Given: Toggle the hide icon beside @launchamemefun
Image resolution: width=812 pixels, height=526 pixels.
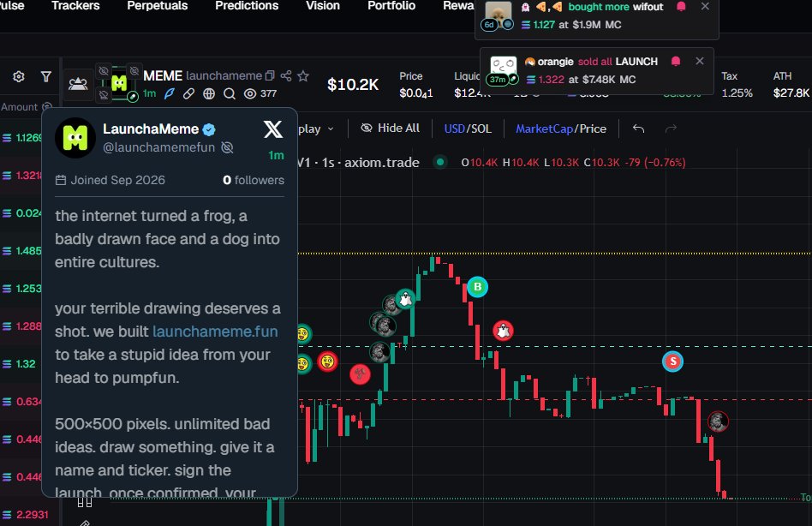Looking at the screenshot, I should [x=227, y=147].
